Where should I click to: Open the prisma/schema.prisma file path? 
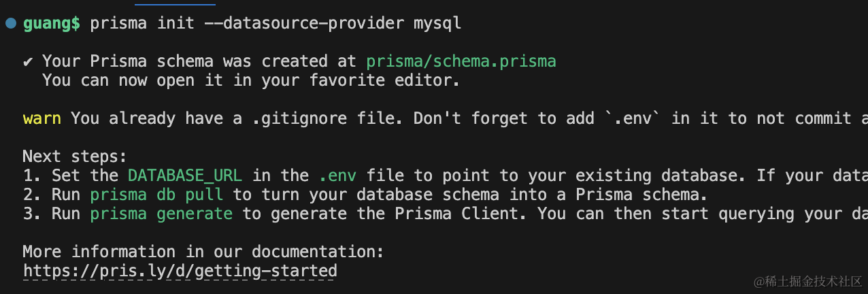461,61
